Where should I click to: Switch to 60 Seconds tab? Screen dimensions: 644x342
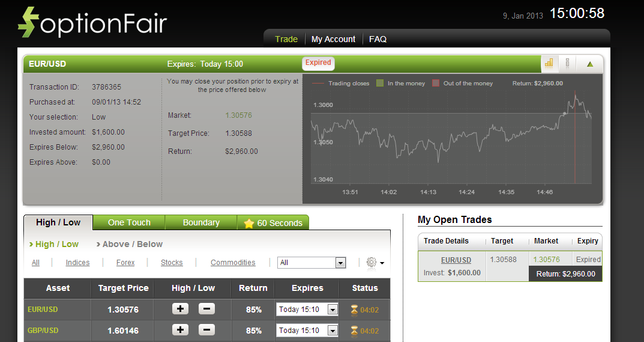(273, 222)
